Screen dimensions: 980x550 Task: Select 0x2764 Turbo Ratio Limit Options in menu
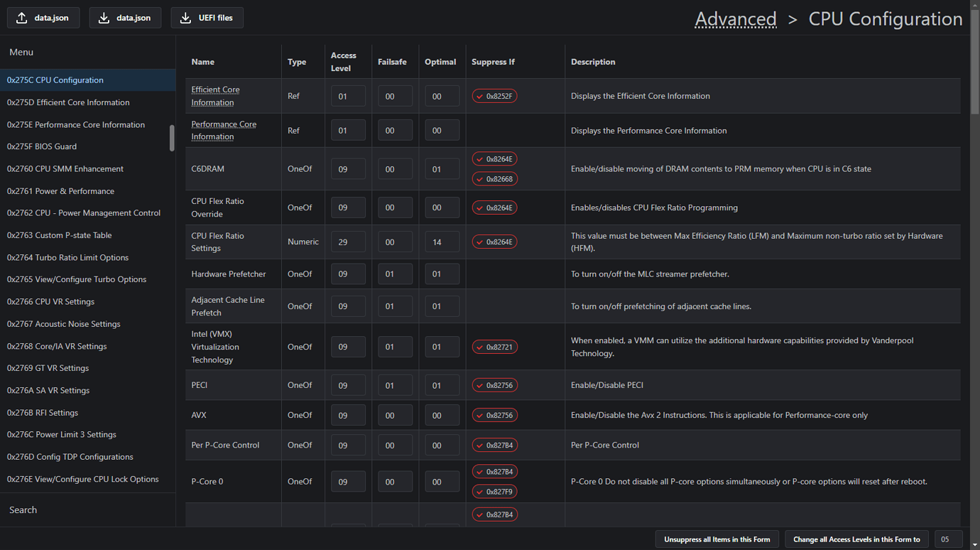[x=67, y=257]
